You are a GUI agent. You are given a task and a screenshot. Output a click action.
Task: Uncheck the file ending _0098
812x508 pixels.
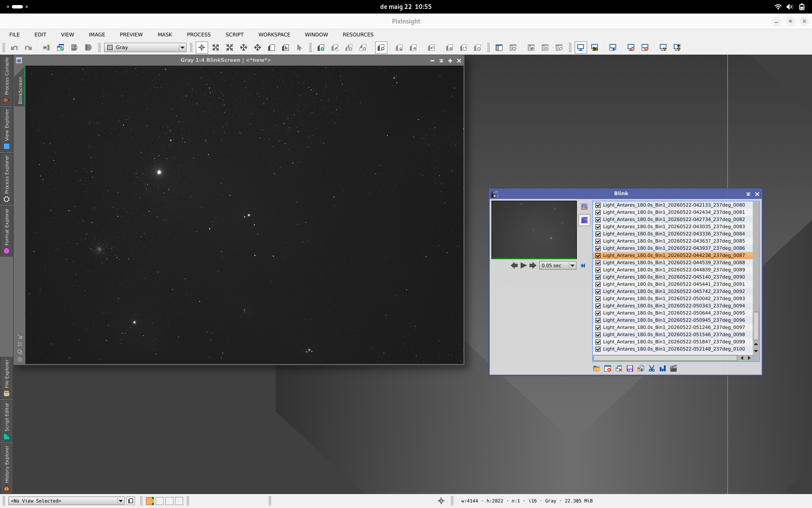coord(598,335)
